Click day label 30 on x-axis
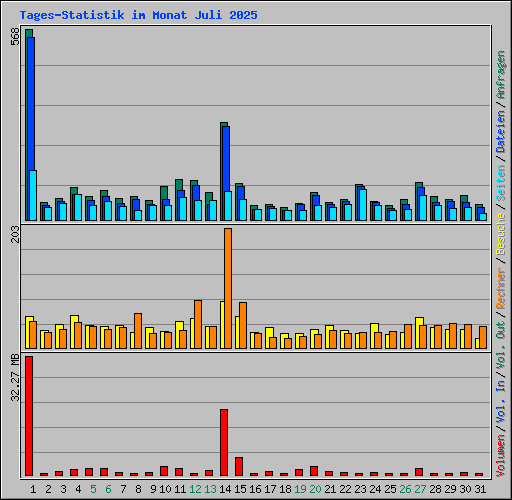 (x=465, y=489)
